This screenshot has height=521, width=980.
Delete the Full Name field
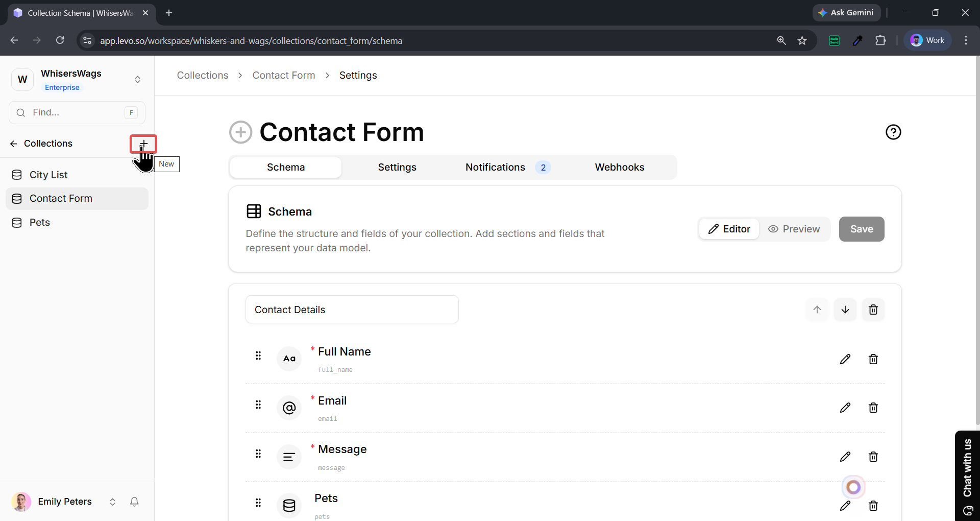click(x=873, y=359)
